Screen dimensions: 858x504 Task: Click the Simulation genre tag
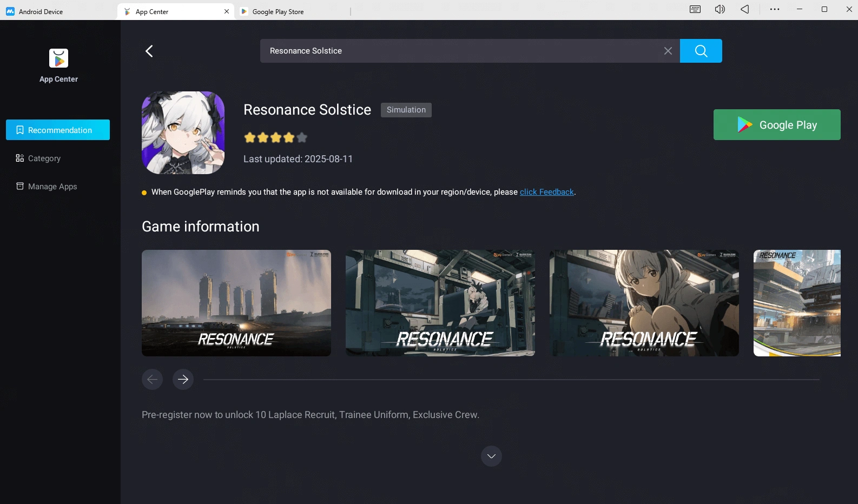pos(406,110)
